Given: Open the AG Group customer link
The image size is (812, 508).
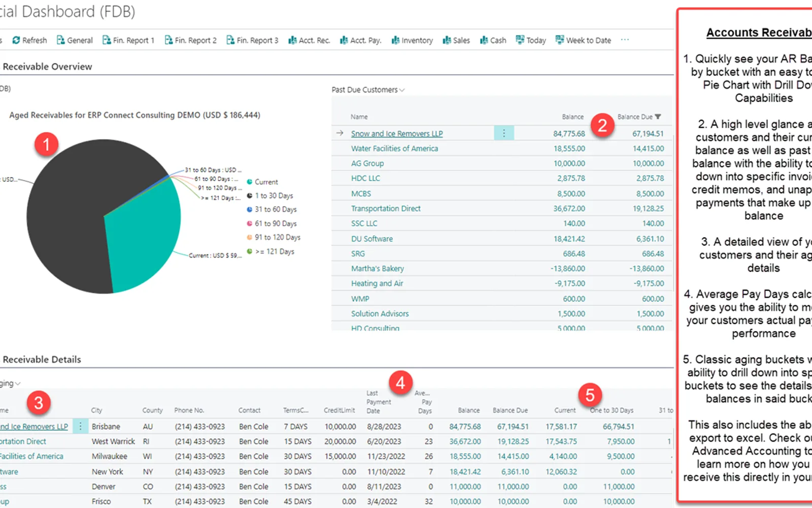Looking at the screenshot, I should (367, 163).
